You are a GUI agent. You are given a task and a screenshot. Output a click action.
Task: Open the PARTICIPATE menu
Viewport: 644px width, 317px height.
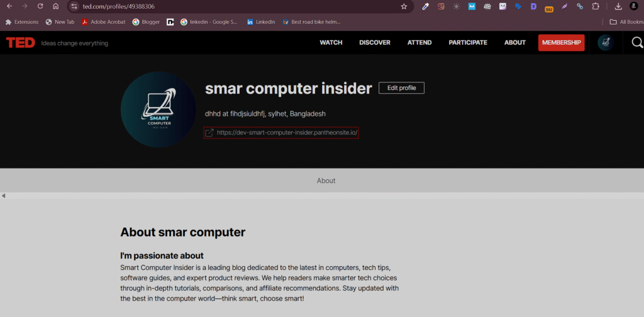click(468, 43)
